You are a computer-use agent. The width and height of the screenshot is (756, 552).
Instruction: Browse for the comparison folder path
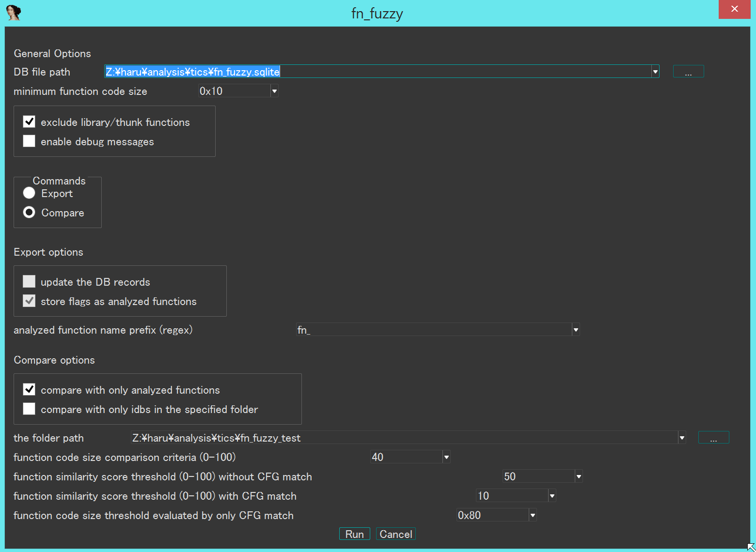713,438
